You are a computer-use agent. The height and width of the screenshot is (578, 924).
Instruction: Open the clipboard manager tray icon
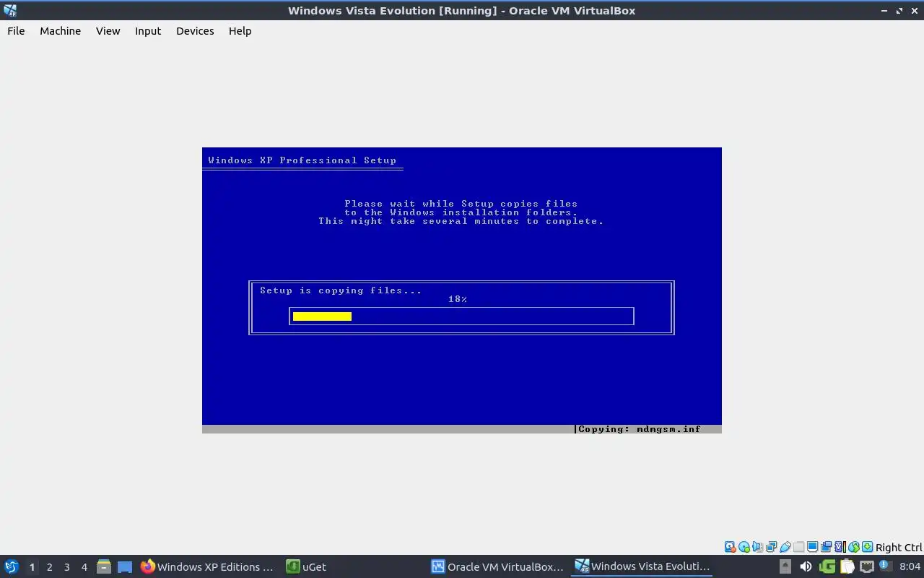[x=847, y=566]
